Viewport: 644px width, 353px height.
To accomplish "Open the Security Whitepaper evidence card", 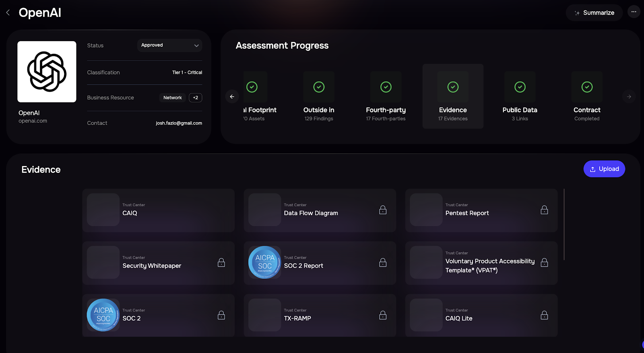I will click(158, 263).
